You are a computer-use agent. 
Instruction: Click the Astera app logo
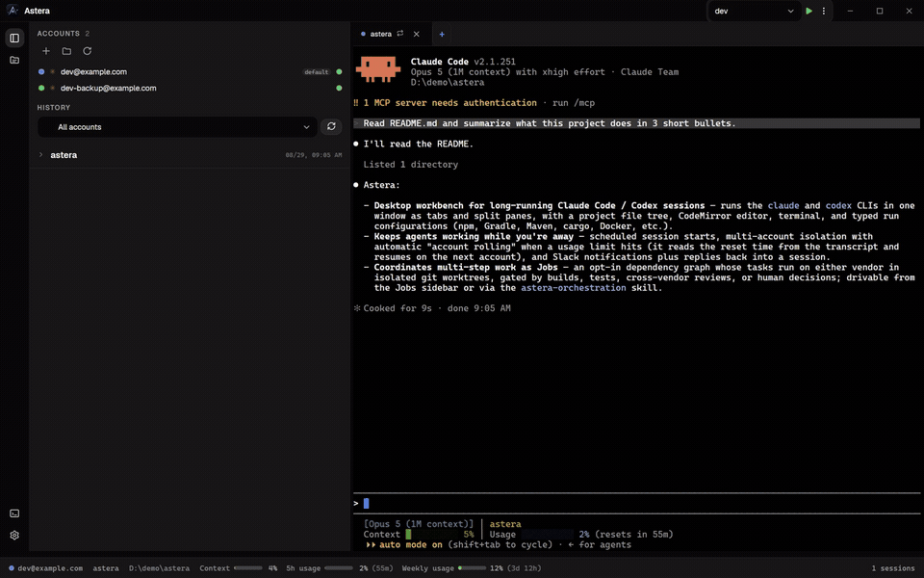(x=13, y=11)
